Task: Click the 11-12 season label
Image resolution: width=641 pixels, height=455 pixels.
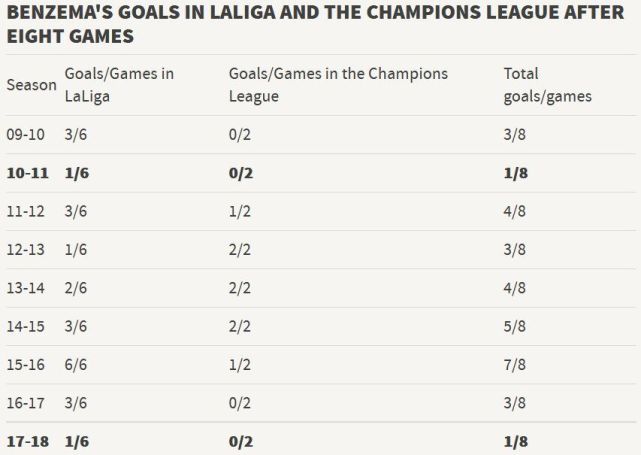Action: coord(26,211)
